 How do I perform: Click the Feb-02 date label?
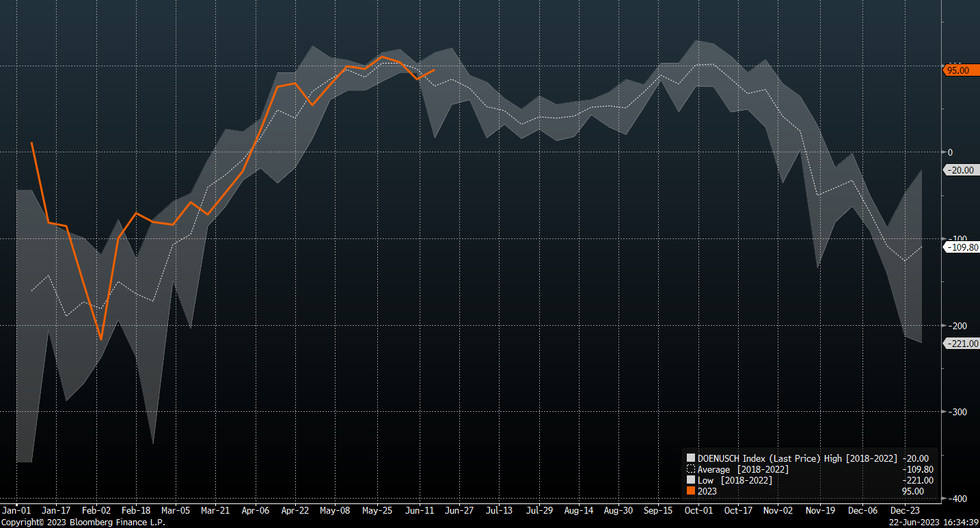coord(96,510)
